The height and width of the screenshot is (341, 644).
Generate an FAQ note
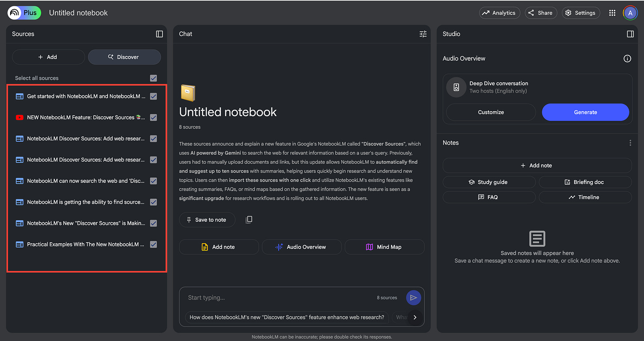489,197
